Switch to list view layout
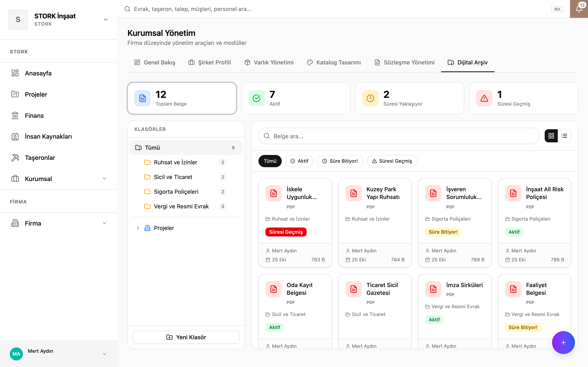The height and width of the screenshot is (367, 588). pos(565,136)
